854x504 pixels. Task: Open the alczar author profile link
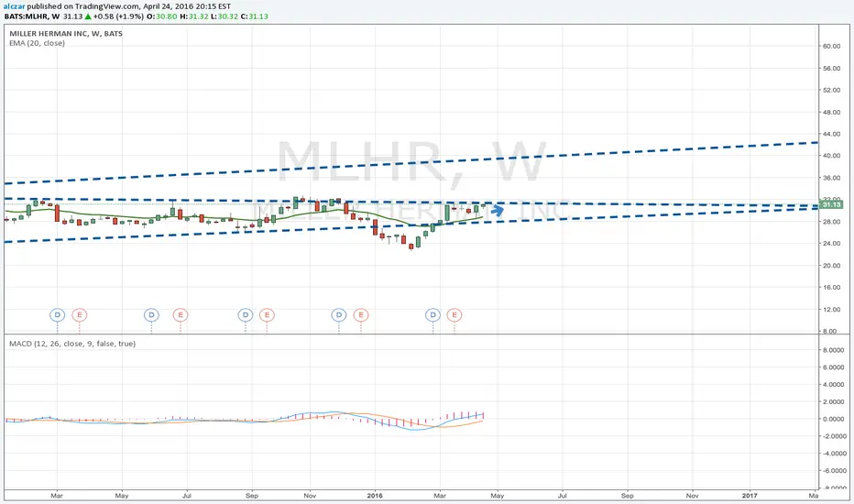coord(14,6)
